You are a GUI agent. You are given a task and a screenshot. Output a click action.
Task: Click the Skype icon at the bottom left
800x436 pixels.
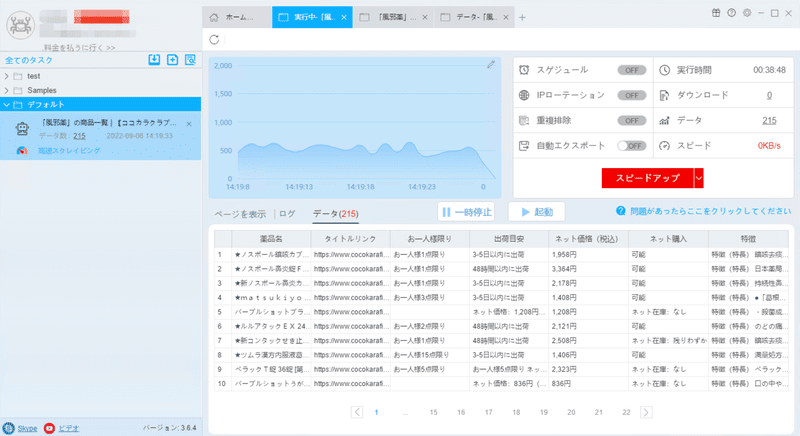tap(8, 428)
